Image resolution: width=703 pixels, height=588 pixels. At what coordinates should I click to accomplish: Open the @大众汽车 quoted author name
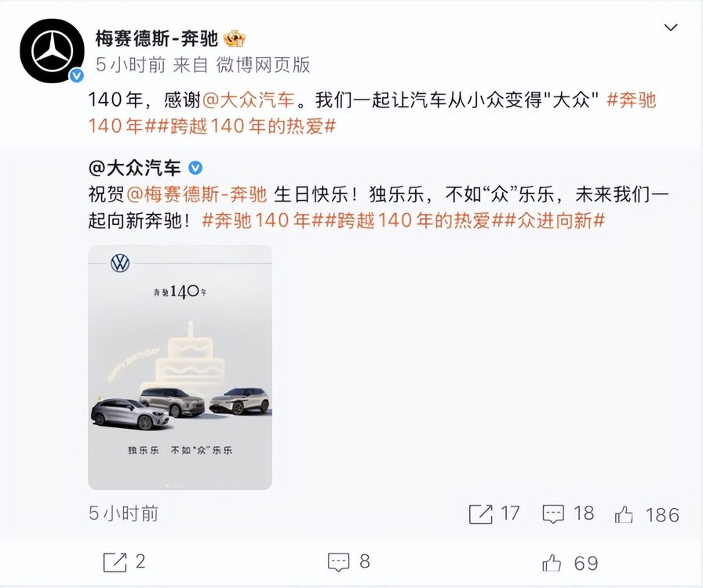[x=134, y=169]
